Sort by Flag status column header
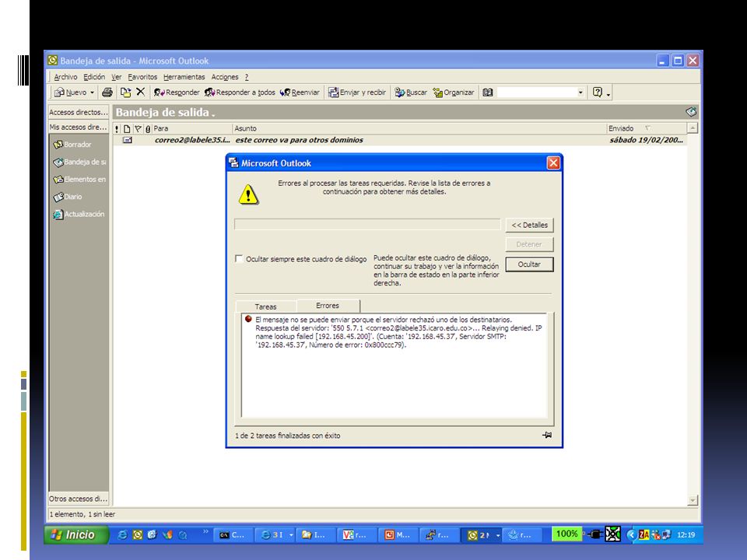747x560 pixels. [138, 128]
